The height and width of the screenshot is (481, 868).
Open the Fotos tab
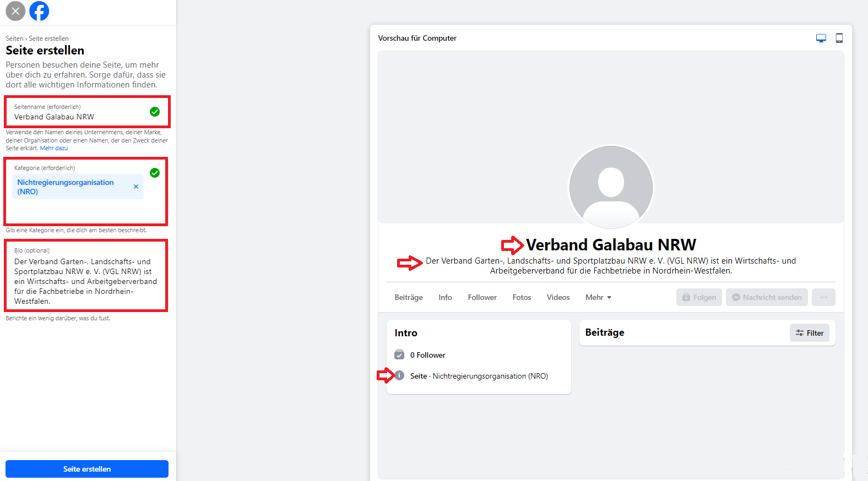coord(522,297)
